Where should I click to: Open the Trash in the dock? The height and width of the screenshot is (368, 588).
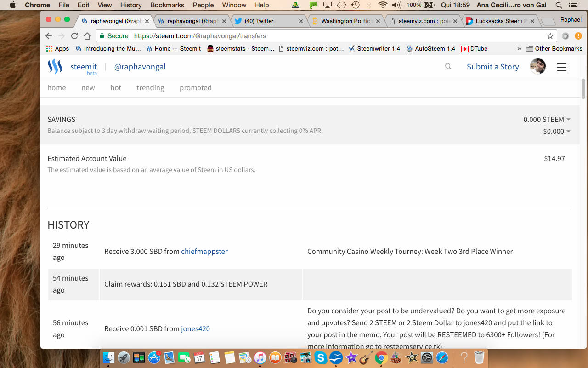click(x=479, y=357)
